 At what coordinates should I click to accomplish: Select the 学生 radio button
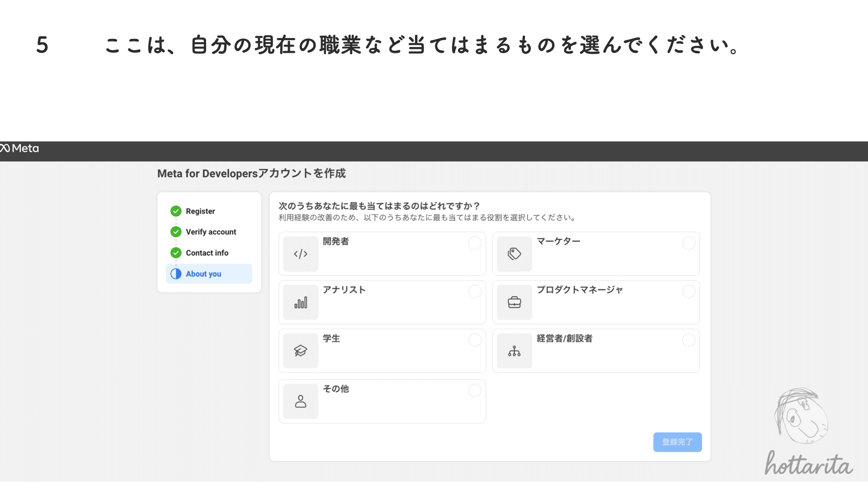pos(475,340)
